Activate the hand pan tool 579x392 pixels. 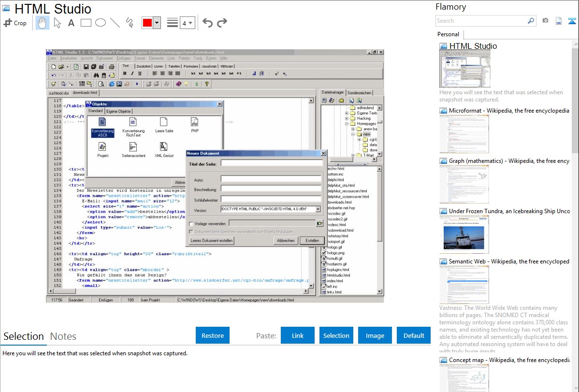42,23
